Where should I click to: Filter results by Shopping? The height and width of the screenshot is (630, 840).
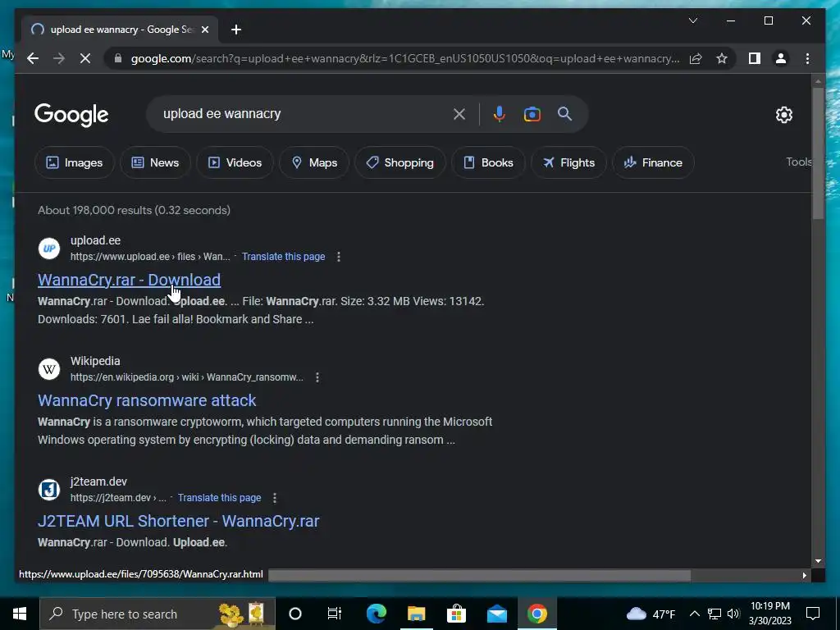coord(399,162)
